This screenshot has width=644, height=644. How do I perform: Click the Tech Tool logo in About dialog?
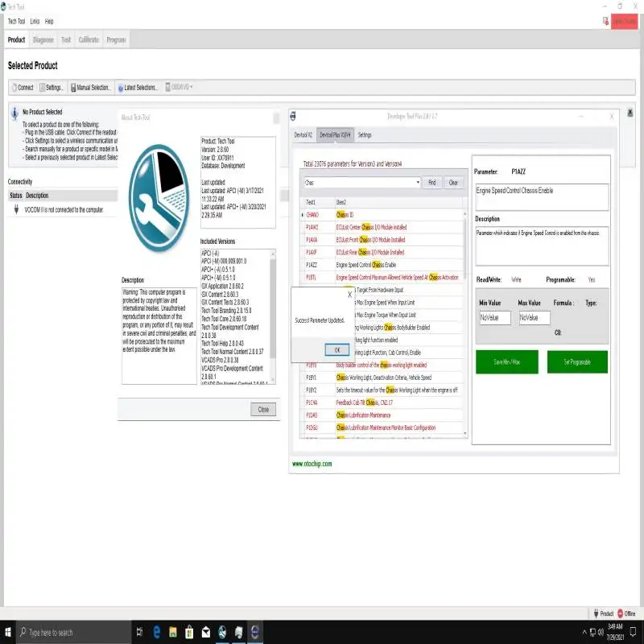click(159, 198)
